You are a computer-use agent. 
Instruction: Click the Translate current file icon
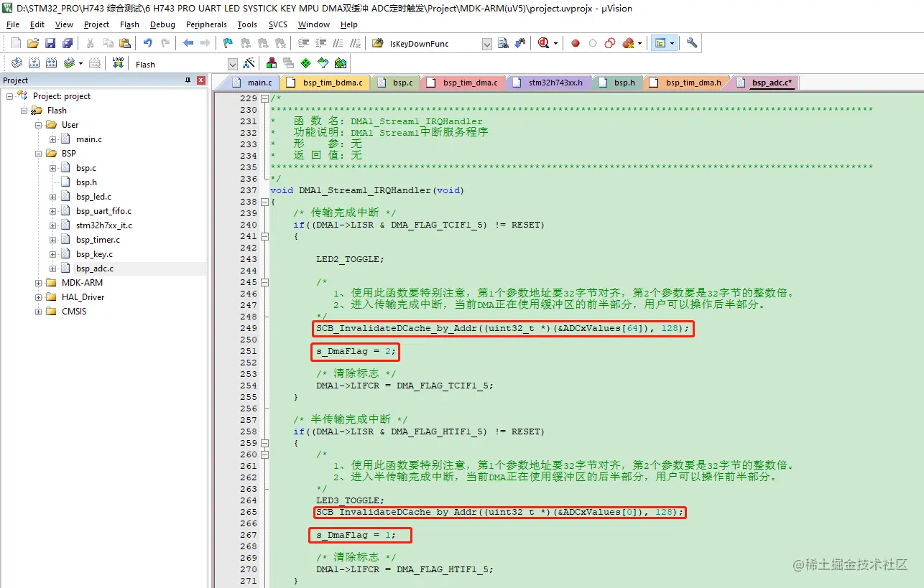[x=17, y=63]
